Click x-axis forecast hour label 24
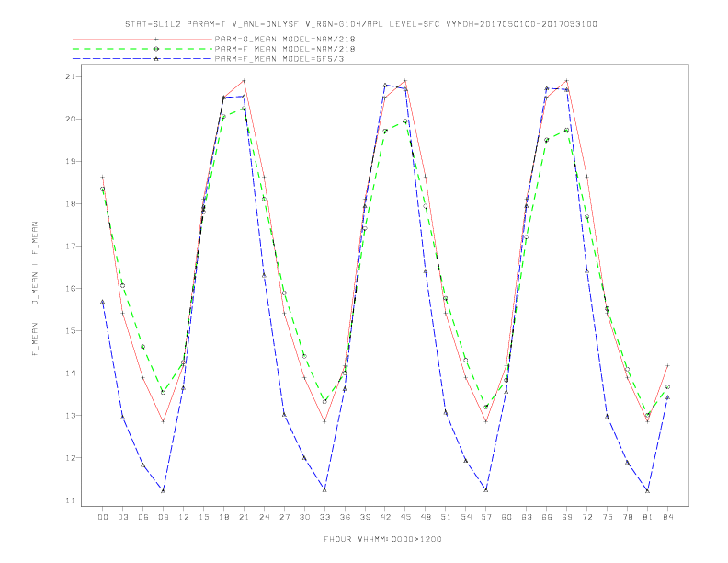This screenshot has height=563, width=728. point(264,517)
